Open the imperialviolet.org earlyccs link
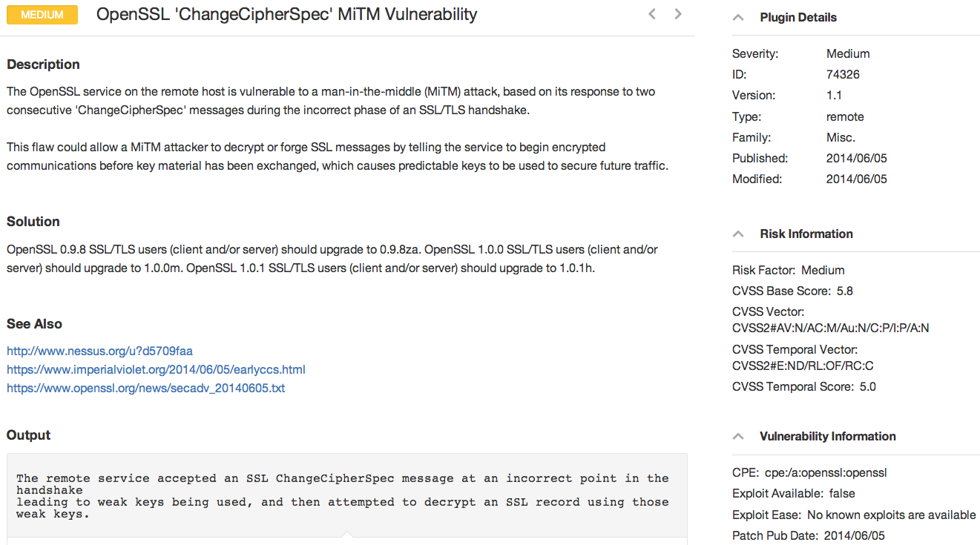Viewport: 980px width, 545px height. (x=156, y=369)
